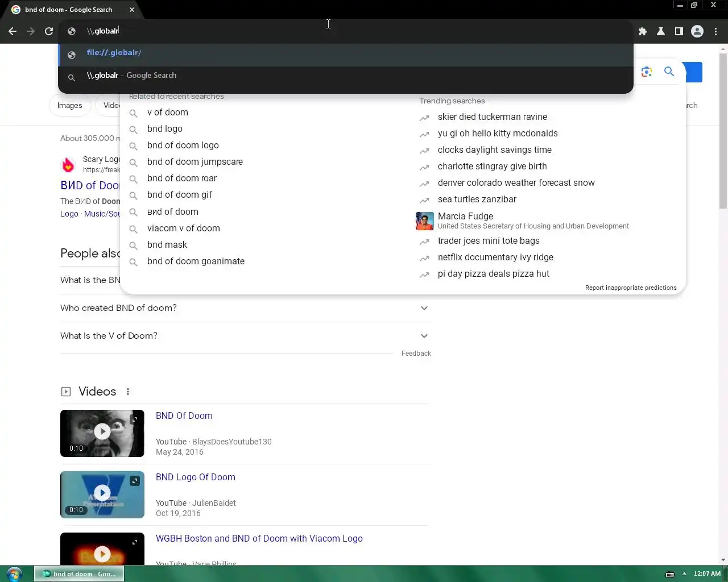The image size is (728, 582).
Task: Click the taskbar clock showing 12:07 AM
Action: [707, 574]
